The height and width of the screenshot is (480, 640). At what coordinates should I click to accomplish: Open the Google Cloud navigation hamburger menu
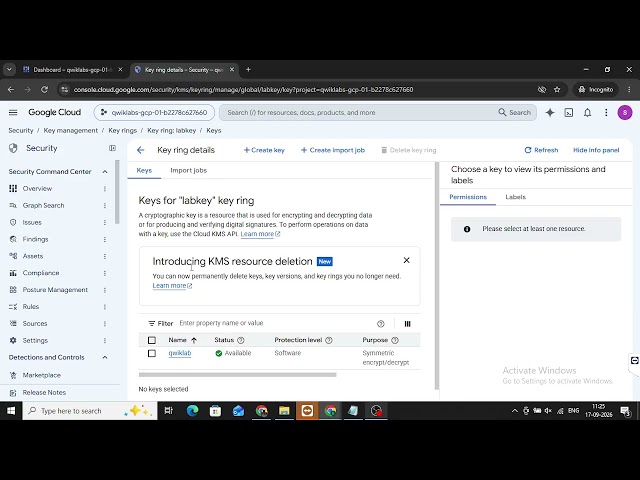click(x=13, y=112)
